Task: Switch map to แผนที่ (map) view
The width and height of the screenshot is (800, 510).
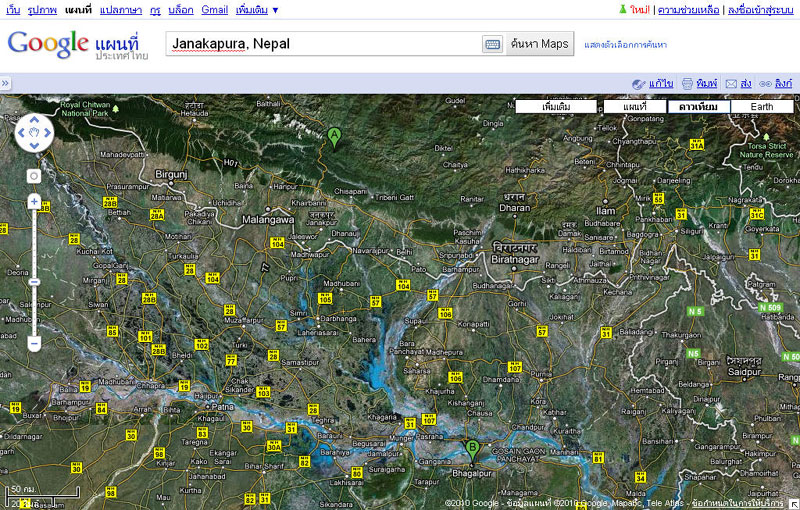Action: tap(635, 106)
